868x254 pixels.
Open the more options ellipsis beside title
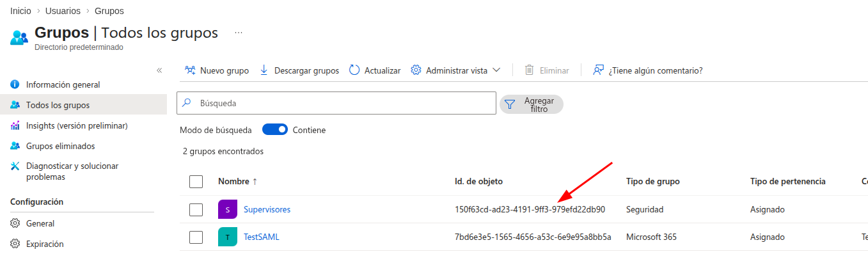pos(239,32)
